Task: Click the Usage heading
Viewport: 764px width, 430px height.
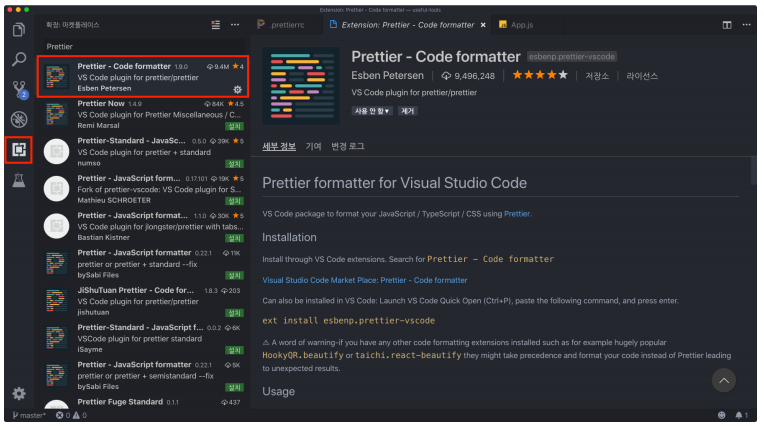Action: coord(279,392)
